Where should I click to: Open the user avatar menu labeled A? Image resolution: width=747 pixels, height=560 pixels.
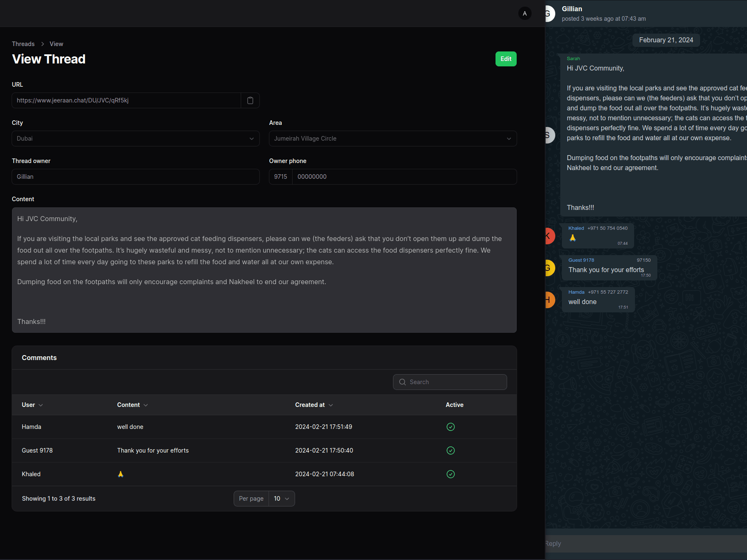(x=525, y=13)
